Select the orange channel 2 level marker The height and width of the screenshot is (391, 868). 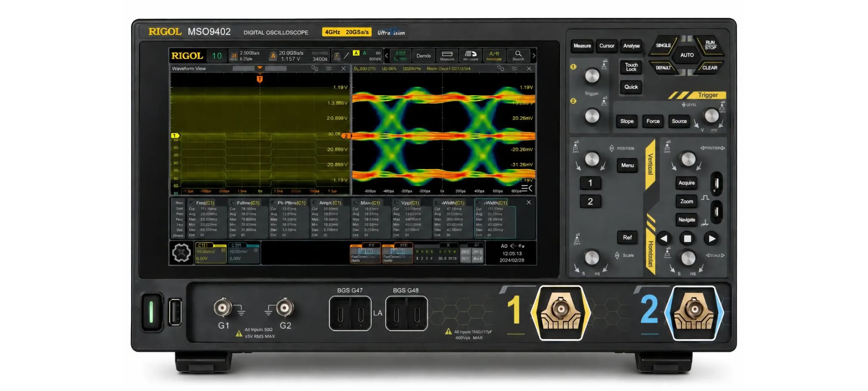[x=346, y=135]
